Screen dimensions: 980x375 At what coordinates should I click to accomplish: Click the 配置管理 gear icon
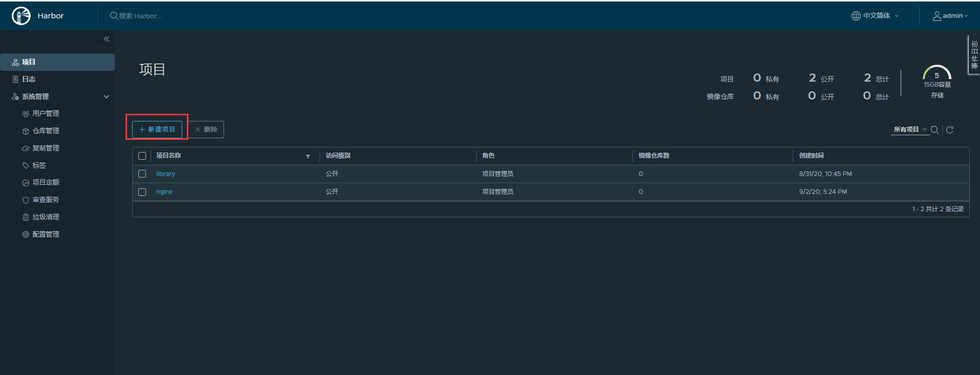pyautogui.click(x=26, y=234)
